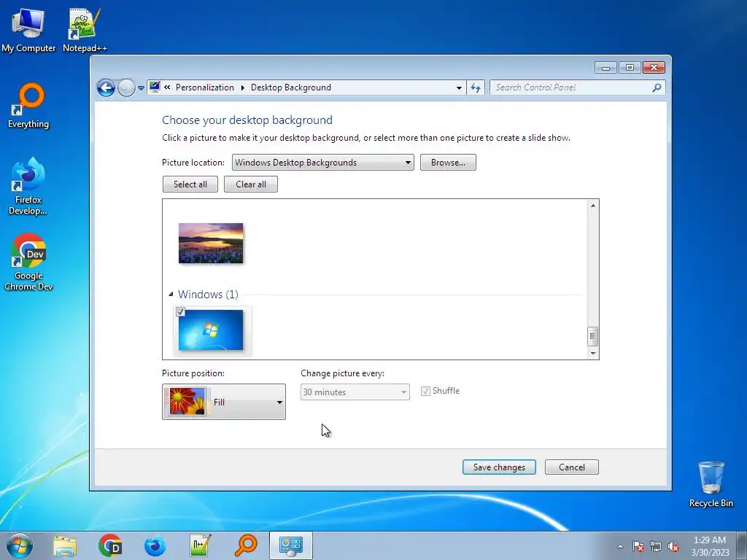Open the Windows Start menu
Image resolution: width=747 pixels, height=560 pixels.
(20, 545)
